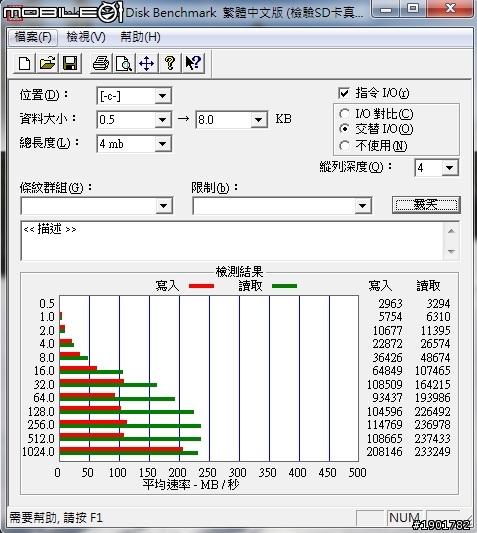Click the start test button beside 限制
Image resolution: width=477 pixels, height=533 pixels.
coord(426,205)
